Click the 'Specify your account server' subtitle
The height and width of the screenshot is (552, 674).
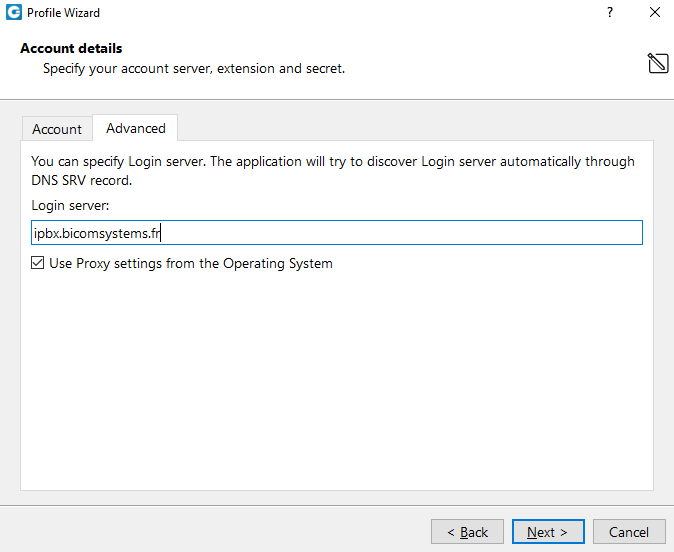tap(194, 69)
